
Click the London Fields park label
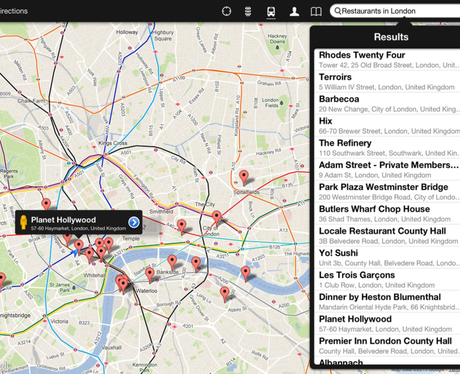(x=270, y=102)
